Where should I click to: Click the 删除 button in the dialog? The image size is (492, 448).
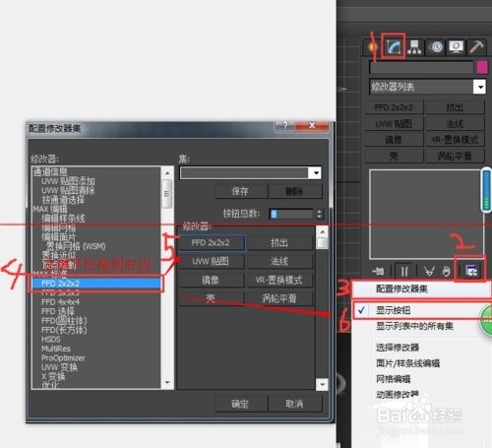[294, 191]
